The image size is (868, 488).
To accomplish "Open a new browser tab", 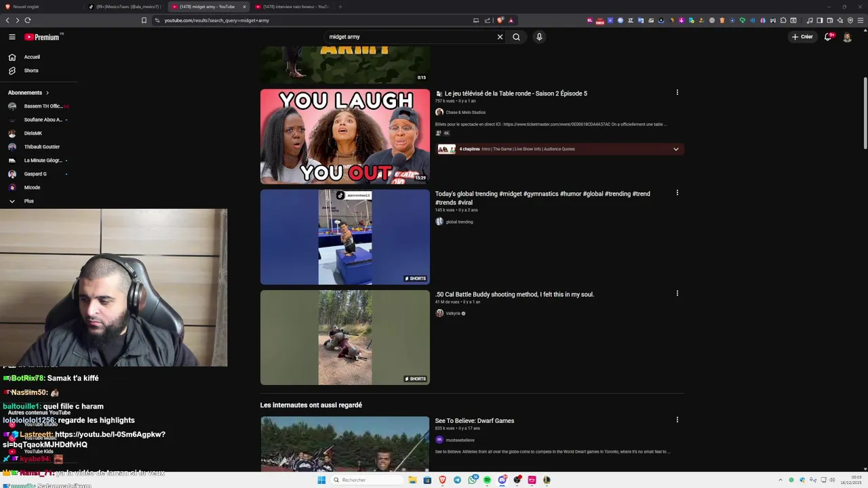I will [340, 7].
